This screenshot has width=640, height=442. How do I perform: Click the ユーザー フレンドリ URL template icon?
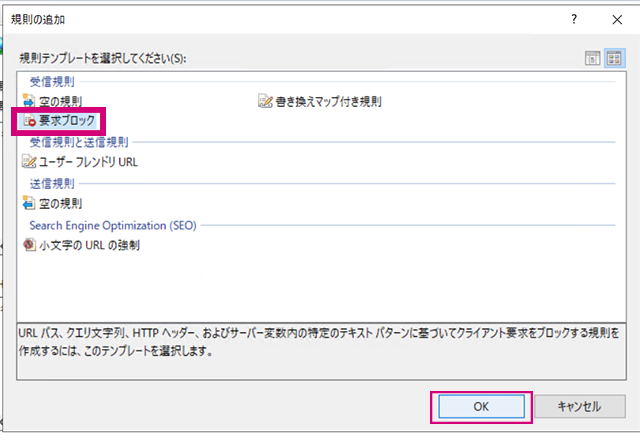(x=28, y=162)
